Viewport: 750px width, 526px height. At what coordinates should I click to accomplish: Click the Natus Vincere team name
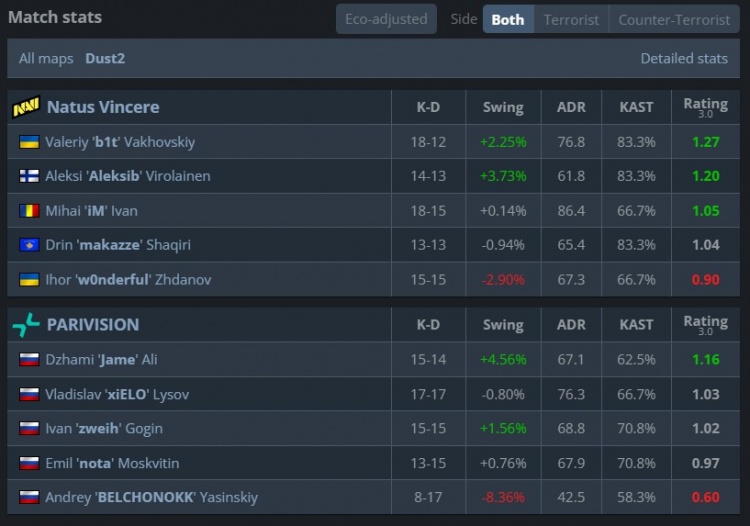tap(103, 107)
